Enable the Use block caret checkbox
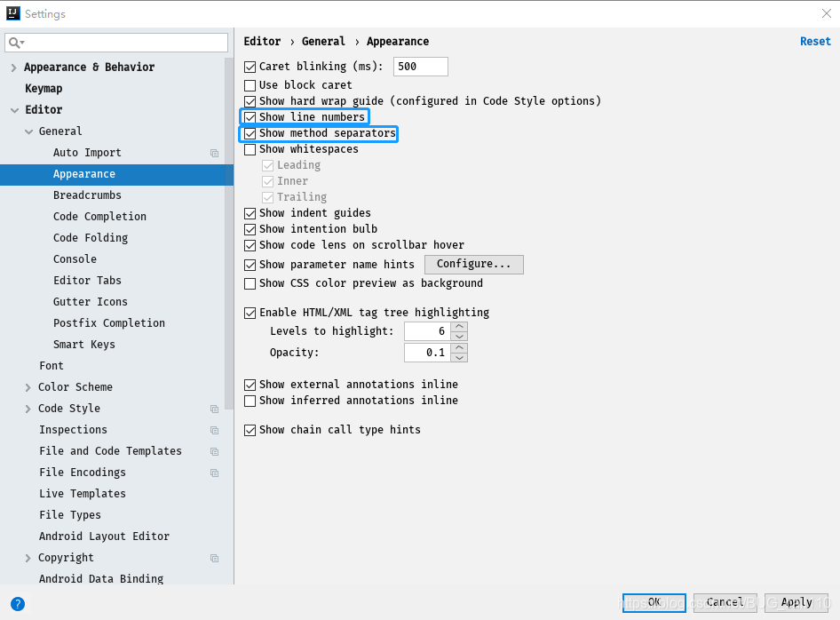840x620 pixels. (250, 83)
